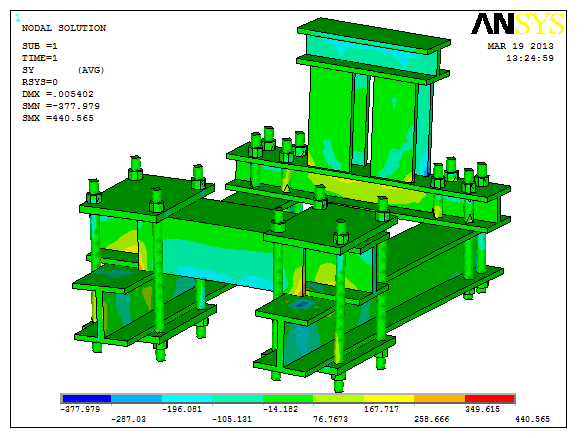The width and height of the screenshot is (584, 438).
Task: Click the teal -105.131 legend band
Action: click(x=238, y=399)
